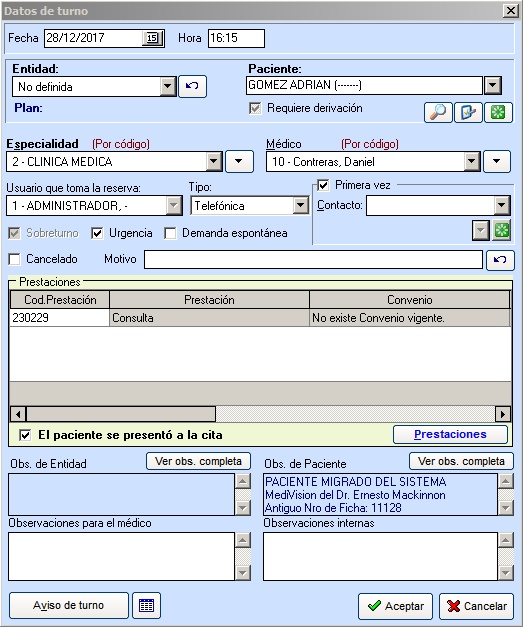The image size is (523, 627).
Task: Open agenda calendar grid icon button
Action: (x=146, y=605)
